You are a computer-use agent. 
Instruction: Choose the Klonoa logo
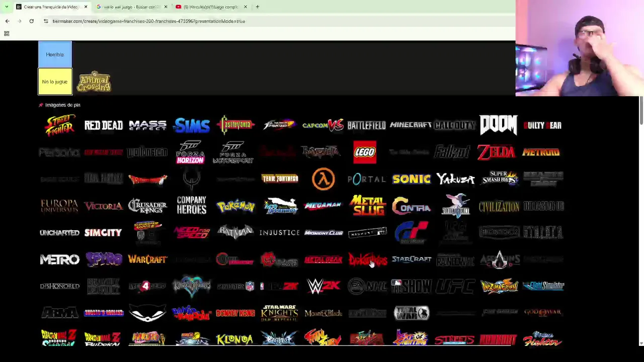click(x=234, y=339)
